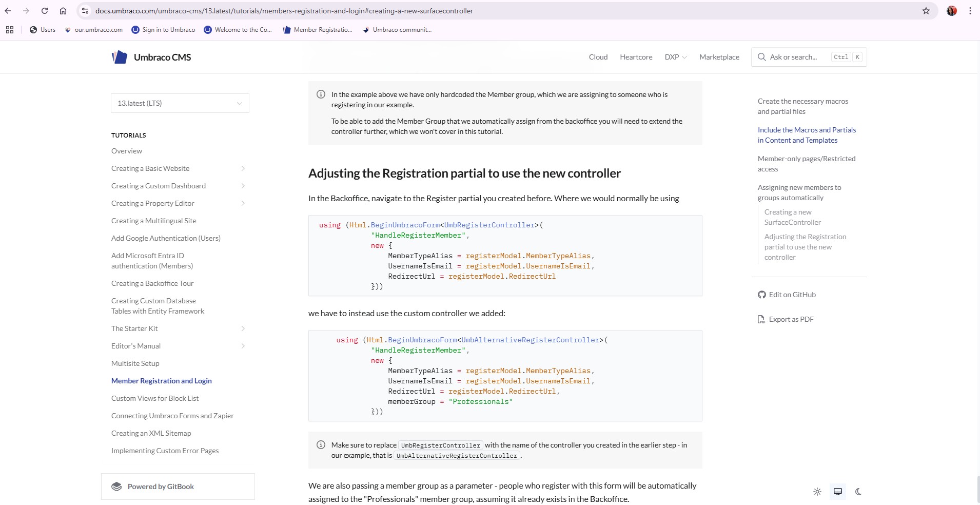
Task: Expand Creating a Property Editor chevron
Action: pyautogui.click(x=243, y=203)
